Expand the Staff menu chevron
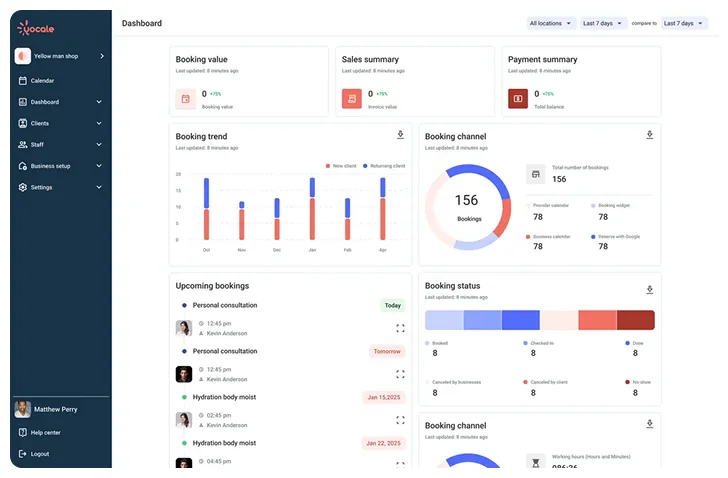Viewport: 728px width, 478px height. pos(99,145)
